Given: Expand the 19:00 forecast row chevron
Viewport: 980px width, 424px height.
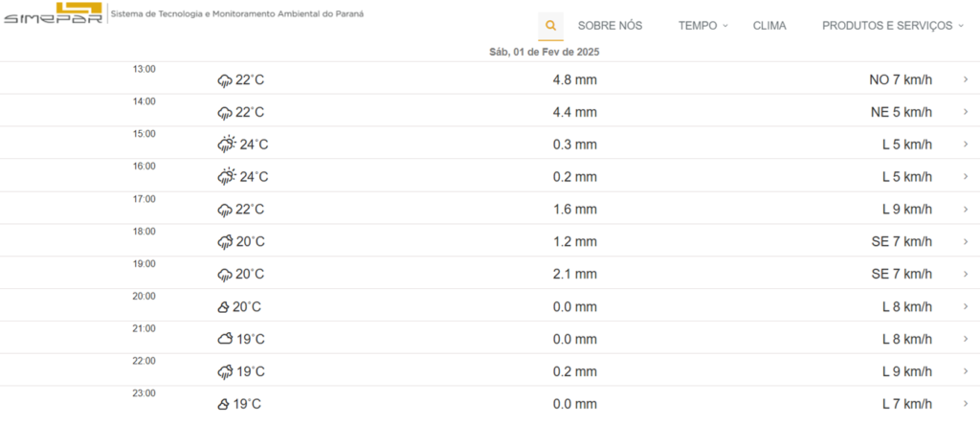Looking at the screenshot, I should click(966, 274).
